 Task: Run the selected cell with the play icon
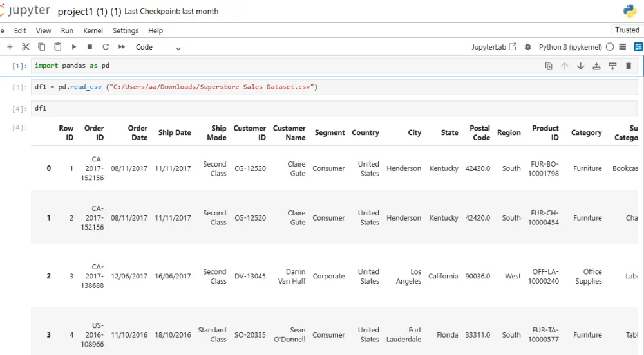(x=74, y=47)
